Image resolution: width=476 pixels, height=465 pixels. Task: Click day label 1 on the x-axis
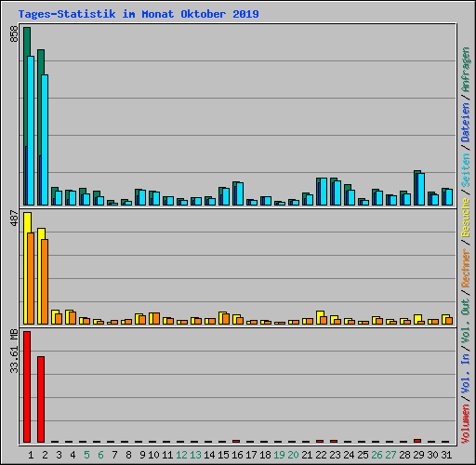(31, 455)
